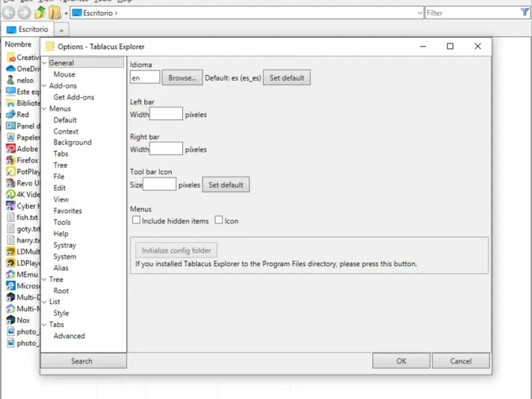Click the Forward navigation arrow
532x399 pixels.
[24, 13]
